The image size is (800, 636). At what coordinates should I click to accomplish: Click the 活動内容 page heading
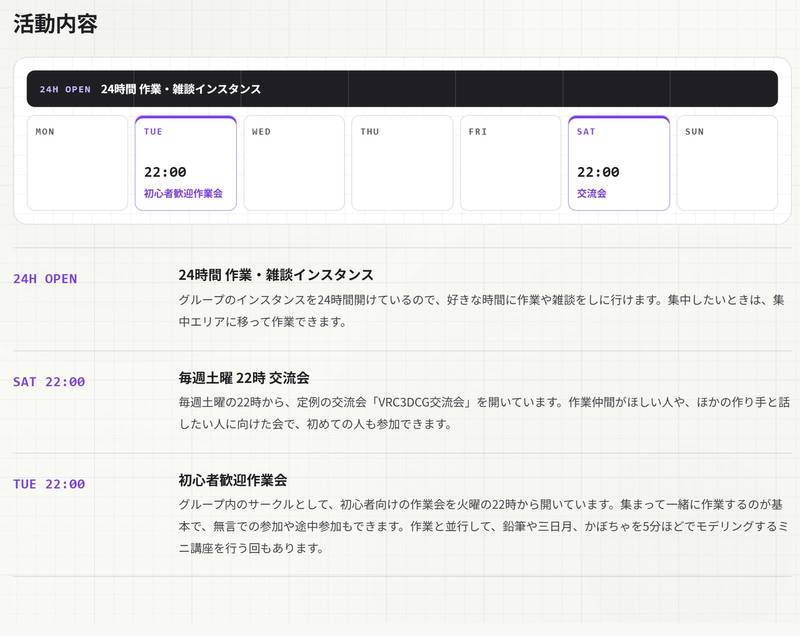click(x=55, y=24)
